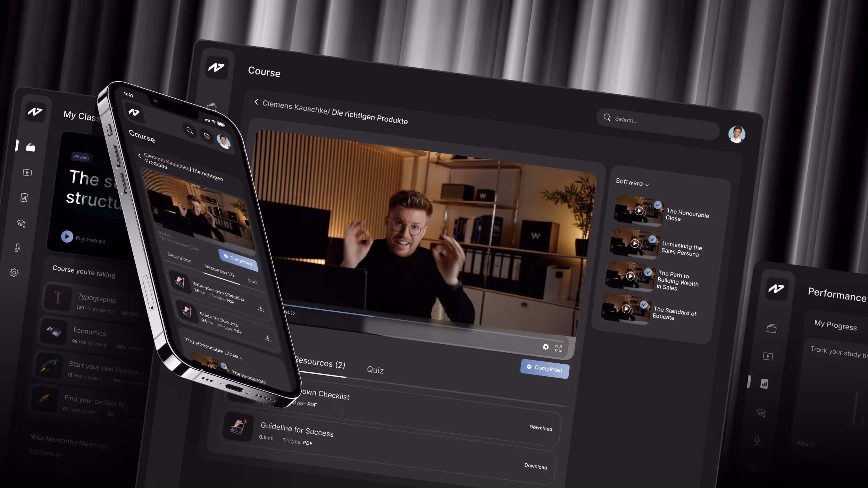Click the microphone icon in left sidebar
Viewport: 868px width, 488px height.
[17, 247]
